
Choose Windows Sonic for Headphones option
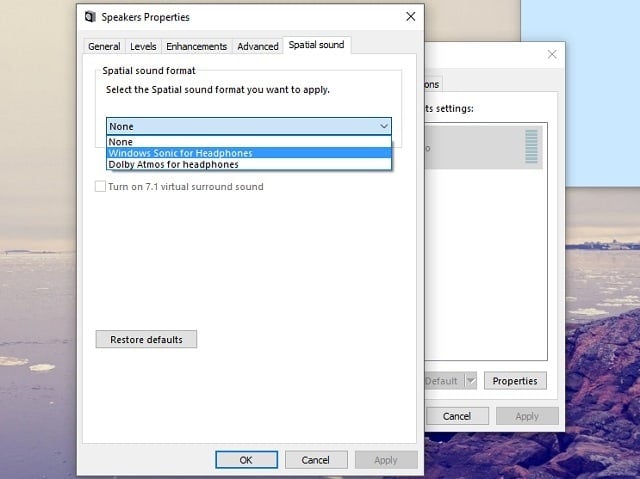[x=249, y=153]
